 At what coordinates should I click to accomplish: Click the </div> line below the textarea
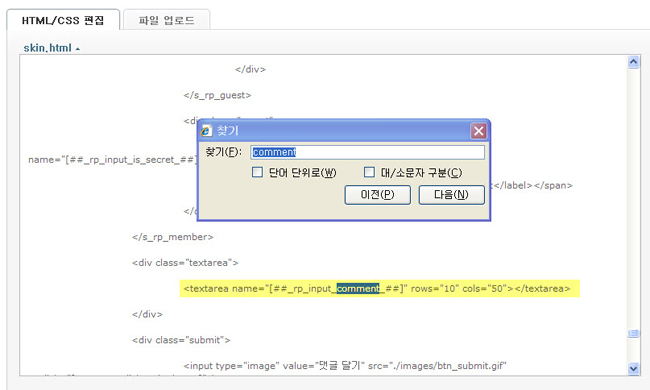(147, 314)
